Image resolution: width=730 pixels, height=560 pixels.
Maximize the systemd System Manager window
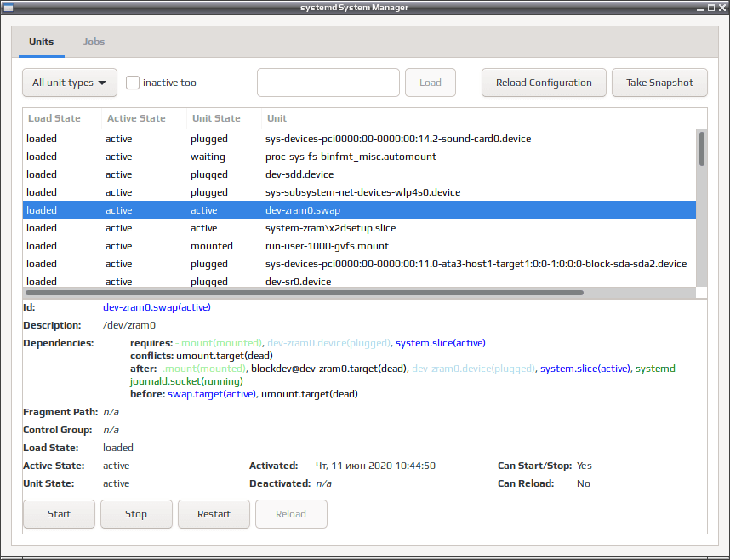pyautogui.click(x=711, y=8)
